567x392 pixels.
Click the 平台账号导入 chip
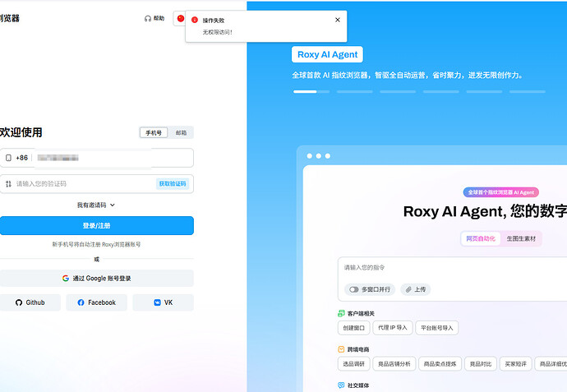437,328
